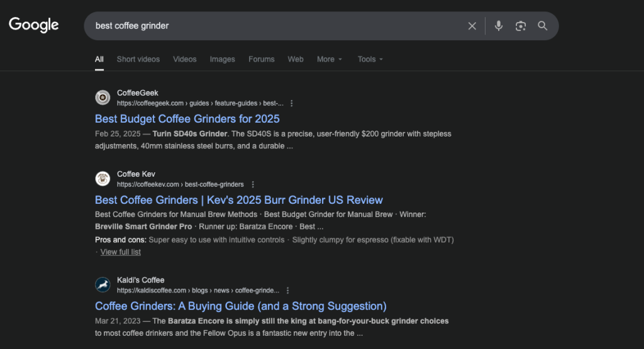This screenshot has width=644, height=349.
Task: Open three-dot menu for Kaldi's Coffee result
Action: click(287, 291)
